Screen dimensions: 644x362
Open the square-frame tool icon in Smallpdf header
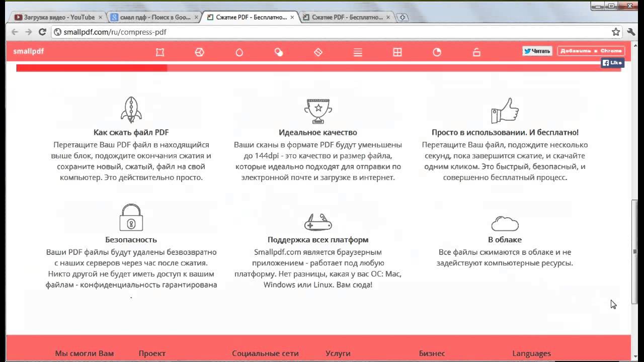point(160,52)
